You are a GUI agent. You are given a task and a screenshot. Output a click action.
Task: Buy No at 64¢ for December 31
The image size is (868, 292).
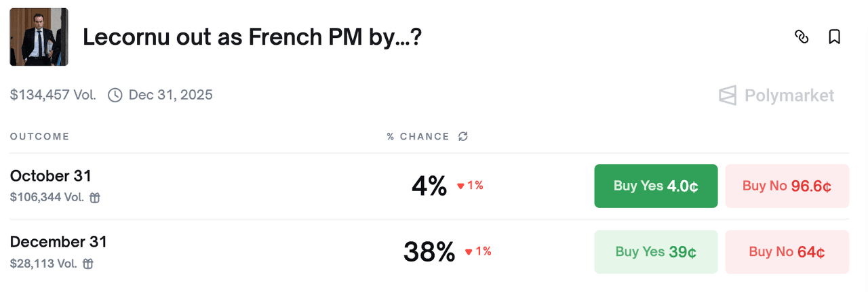[x=787, y=251]
